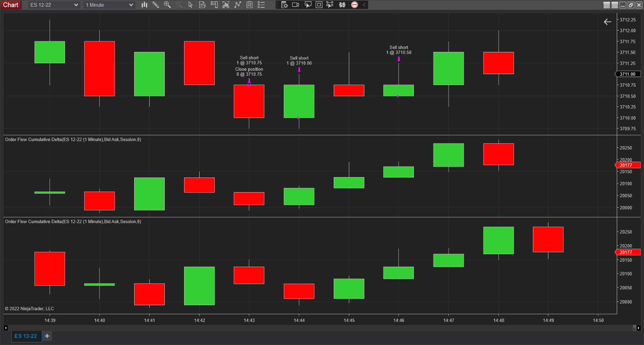Image resolution: width=644 pixels, height=345 pixels.
Task: Click the left arrow at chart top right
Action: [x=608, y=22]
